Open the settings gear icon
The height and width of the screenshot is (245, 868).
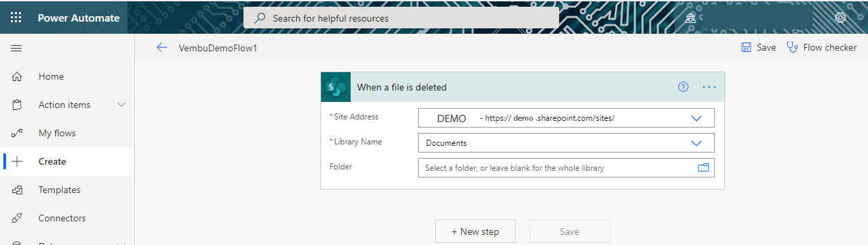click(x=840, y=18)
